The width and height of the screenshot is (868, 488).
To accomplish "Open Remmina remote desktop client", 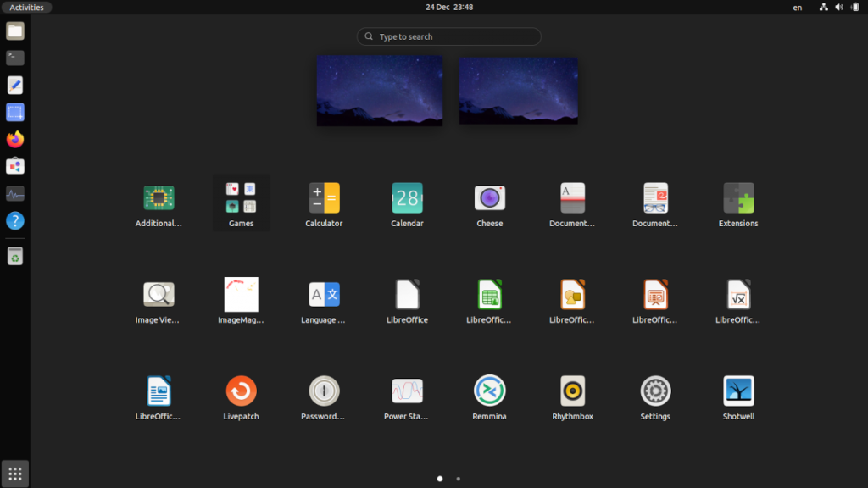I will [x=489, y=391].
